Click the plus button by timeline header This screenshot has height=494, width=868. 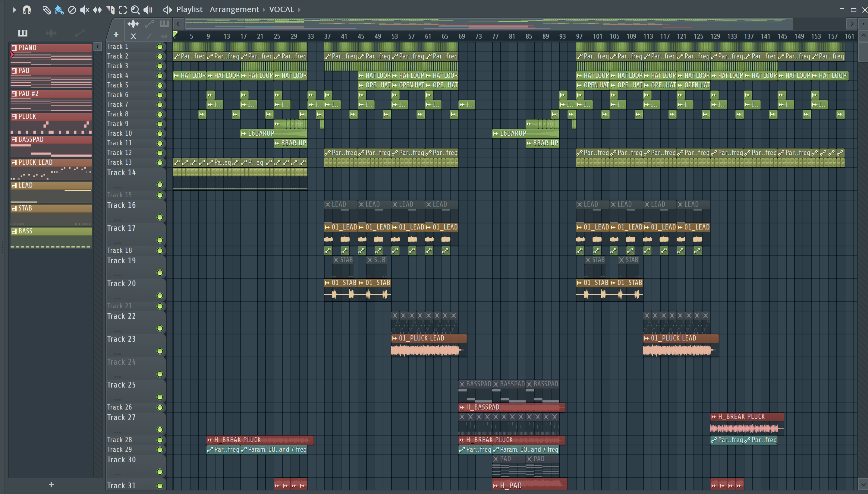116,35
